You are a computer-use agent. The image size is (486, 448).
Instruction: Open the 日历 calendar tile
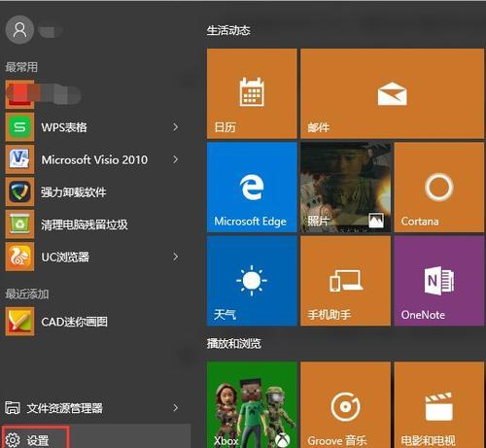[x=252, y=93]
